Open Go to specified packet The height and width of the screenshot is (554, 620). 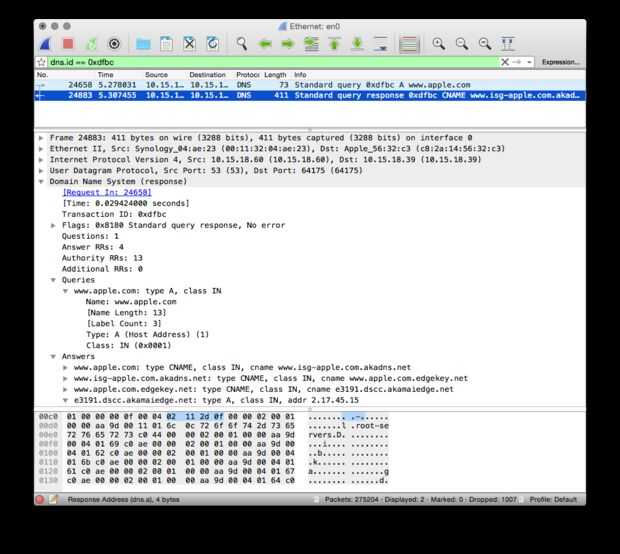click(311, 43)
